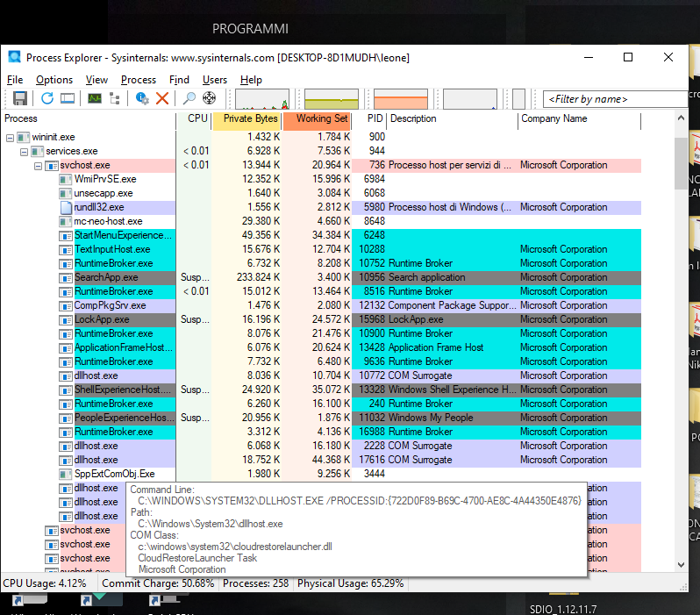This screenshot has width=700, height=615.
Task: Collapse the services.exe tree node
Action: (24, 153)
